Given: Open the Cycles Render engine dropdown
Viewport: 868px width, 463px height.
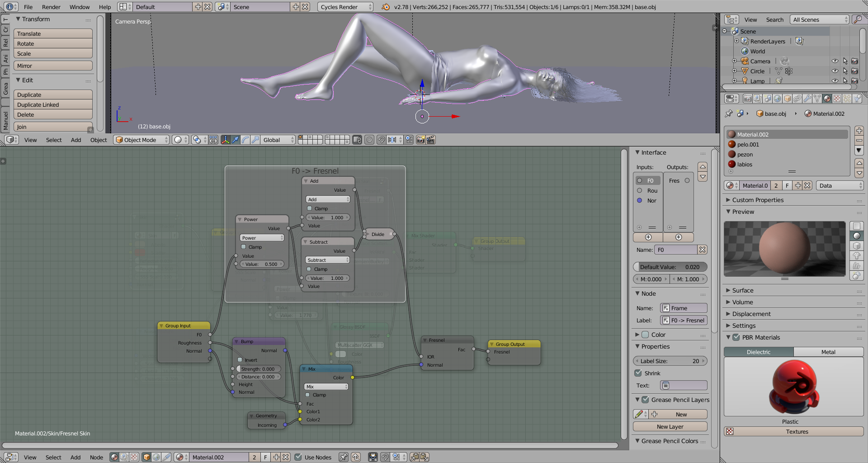Looking at the screenshot, I should (345, 7).
